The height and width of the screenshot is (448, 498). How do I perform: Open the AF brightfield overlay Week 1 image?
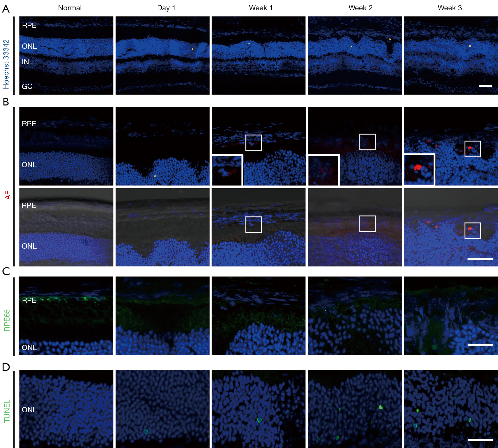tap(259, 227)
